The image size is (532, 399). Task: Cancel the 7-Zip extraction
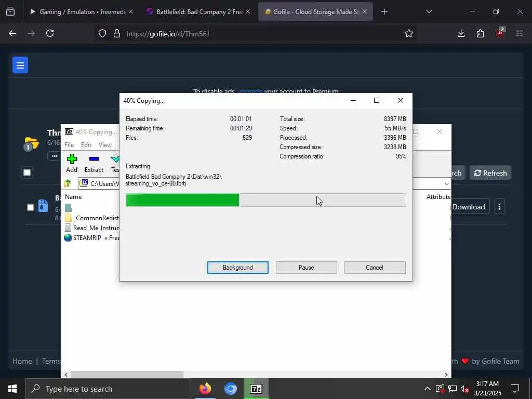pos(375,268)
